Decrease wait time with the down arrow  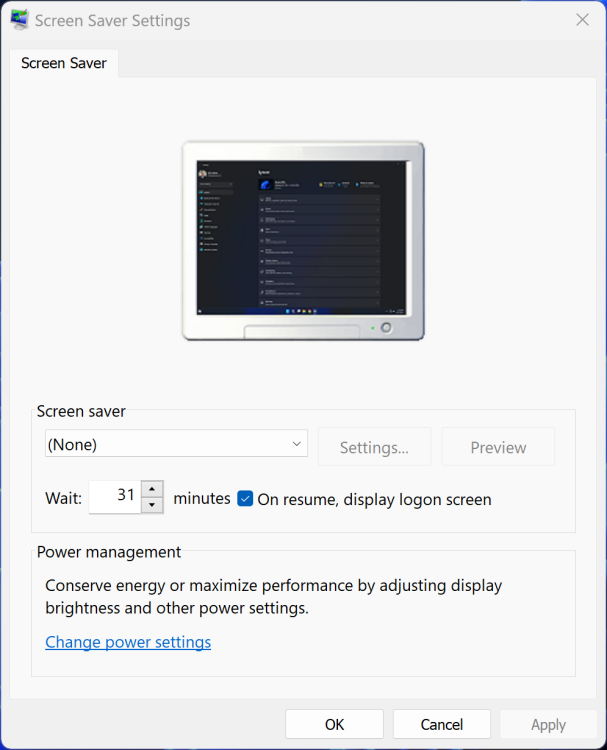point(152,505)
